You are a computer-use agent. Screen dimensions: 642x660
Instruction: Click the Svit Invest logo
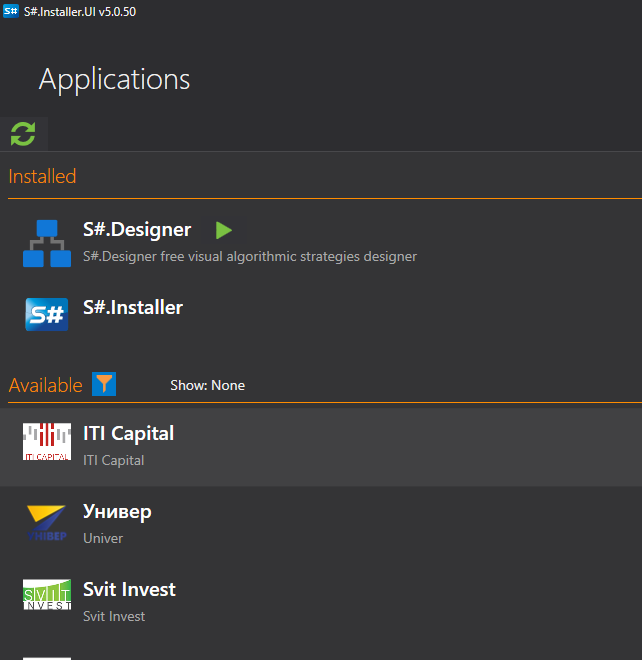[47, 595]
